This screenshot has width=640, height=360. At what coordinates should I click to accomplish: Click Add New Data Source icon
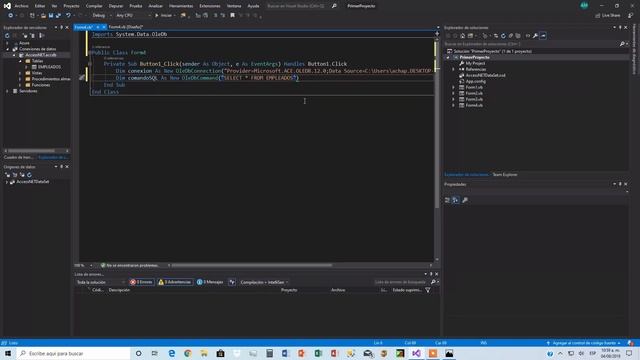point(7,175)
